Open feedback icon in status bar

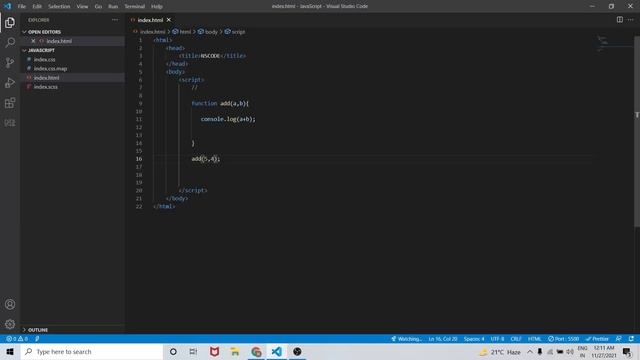coord(619,339)
